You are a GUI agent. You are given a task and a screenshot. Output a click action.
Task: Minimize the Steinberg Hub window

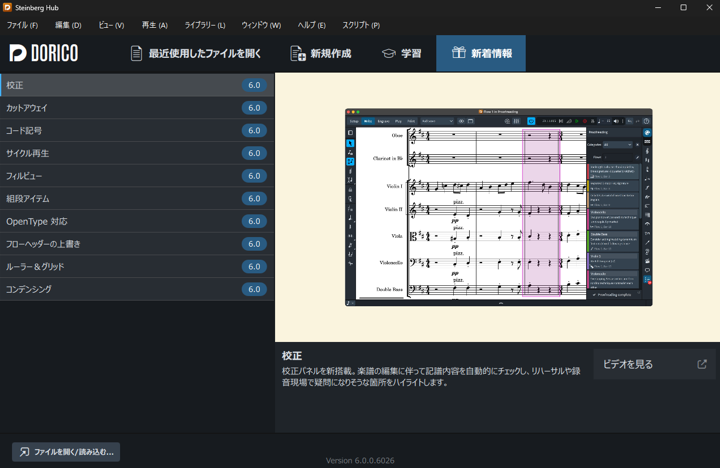658,7
